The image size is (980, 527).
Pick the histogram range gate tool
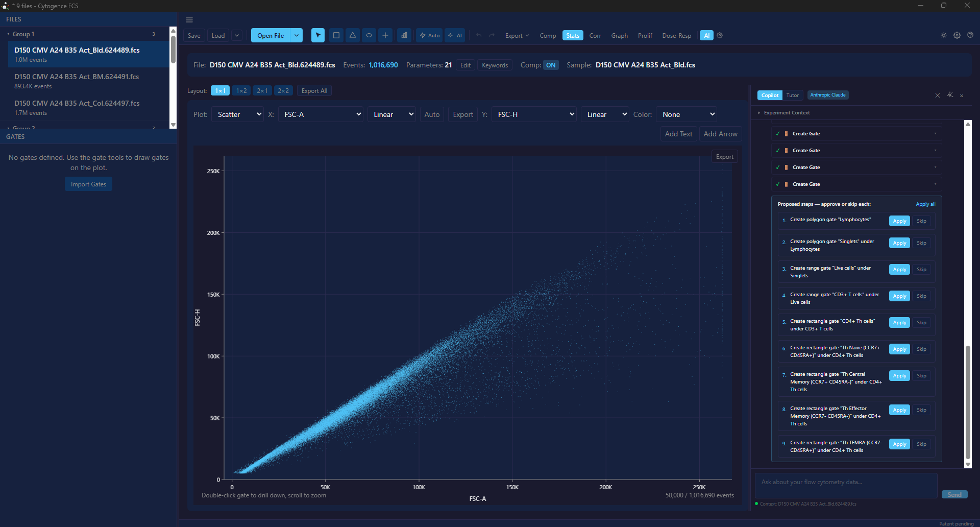point(404,35)
